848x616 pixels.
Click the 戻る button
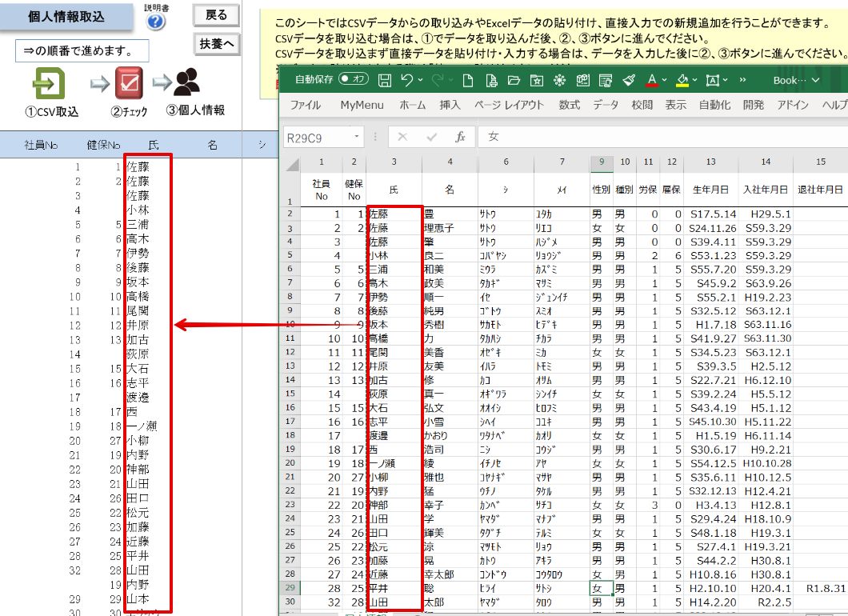pos(216,15)
